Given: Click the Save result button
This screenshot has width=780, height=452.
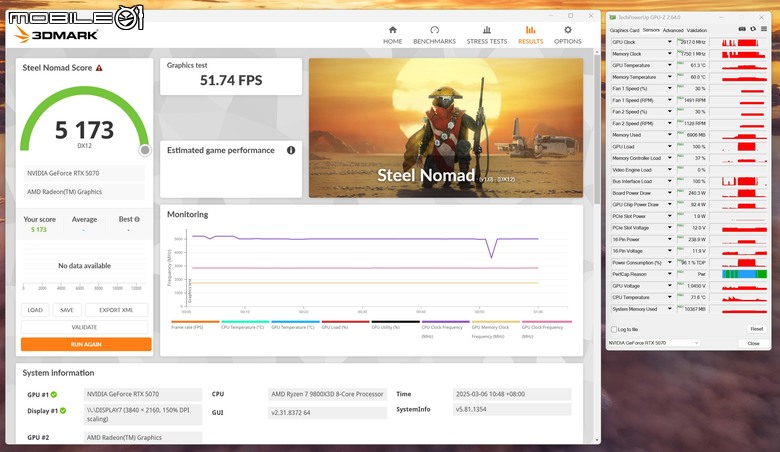Looking at the screenshot, I should point(67,310).
